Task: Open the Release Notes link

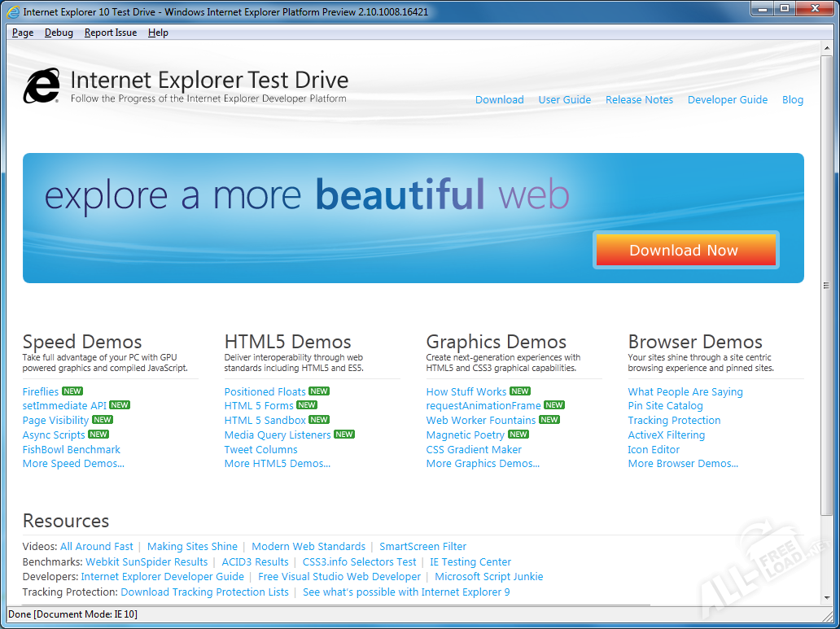Action: point(639,100)
